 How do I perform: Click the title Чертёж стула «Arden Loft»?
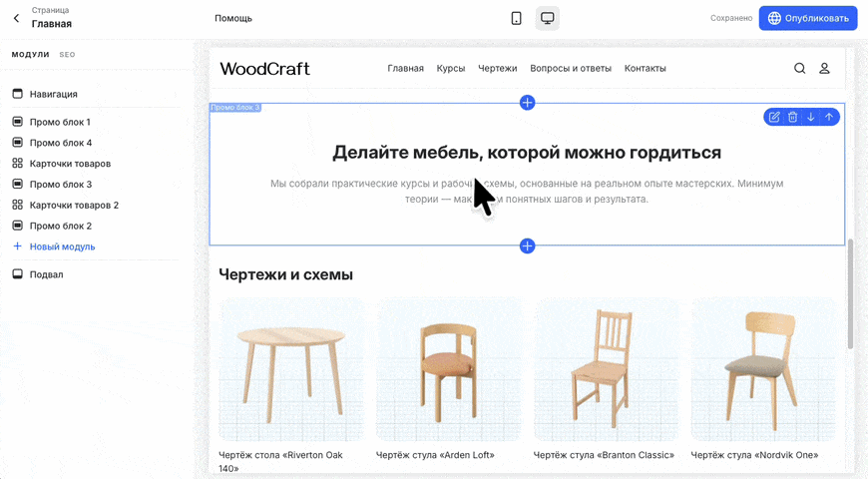click(435, 455)
